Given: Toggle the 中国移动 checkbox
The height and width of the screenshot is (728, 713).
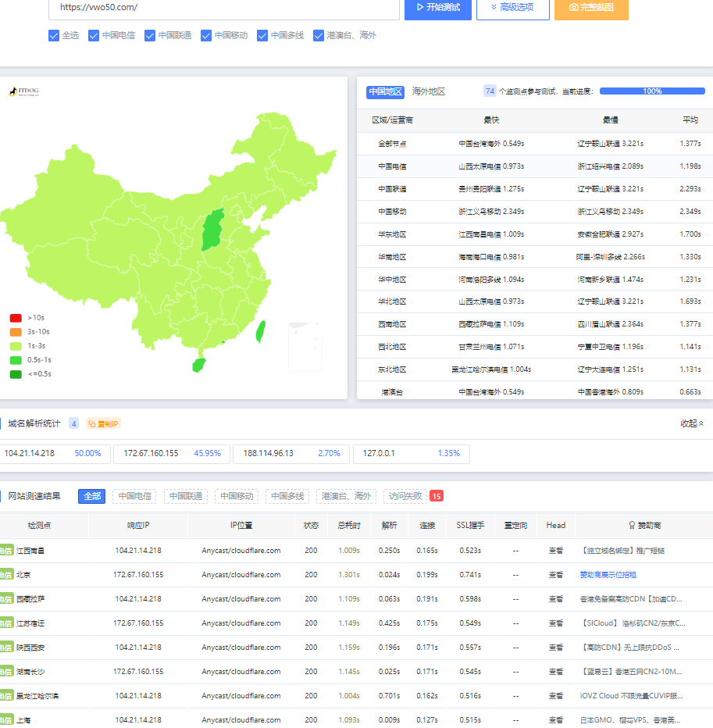Looking at the screenshot, I should coord(206,36).
